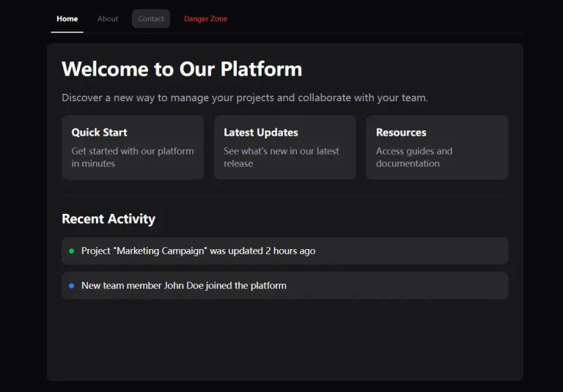Open the About tab
Screen dimensions: 563x392
pos(108,19)
